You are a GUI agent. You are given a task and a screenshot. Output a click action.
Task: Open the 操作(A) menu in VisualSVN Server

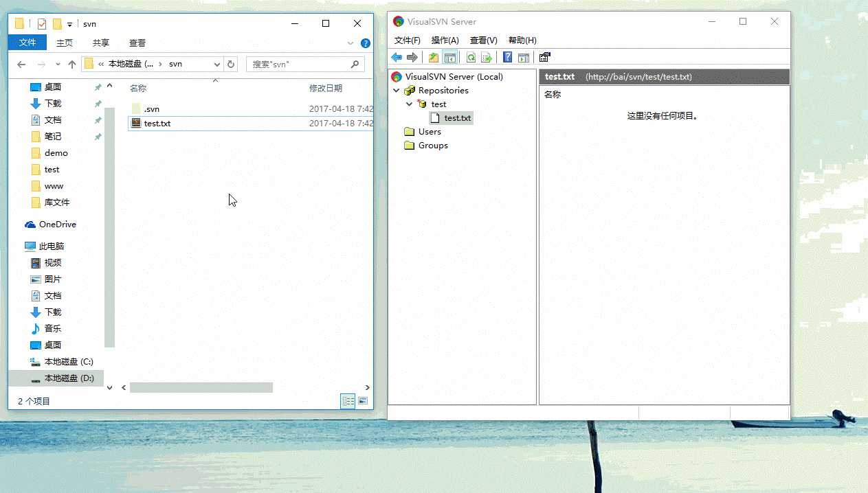point(445,41)
